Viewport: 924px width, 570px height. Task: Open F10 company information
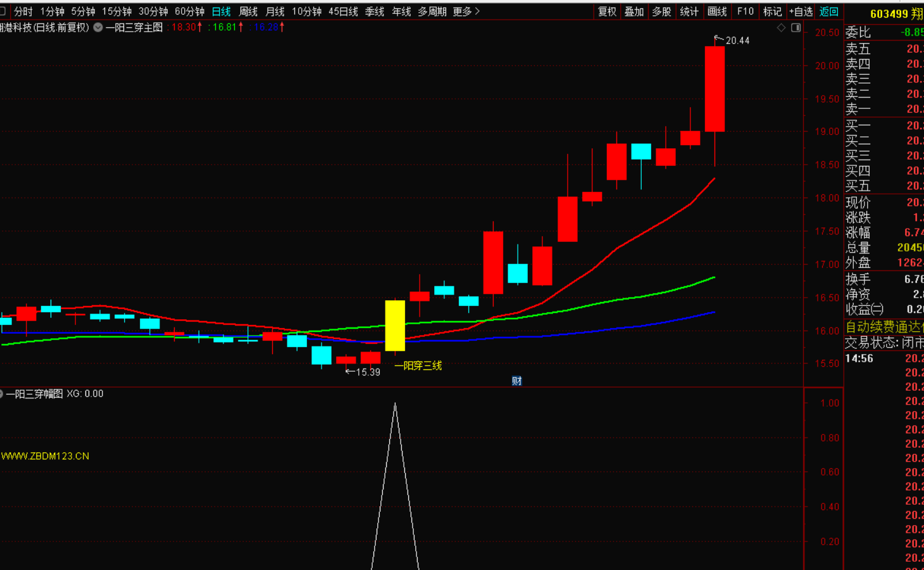point(745,11)
